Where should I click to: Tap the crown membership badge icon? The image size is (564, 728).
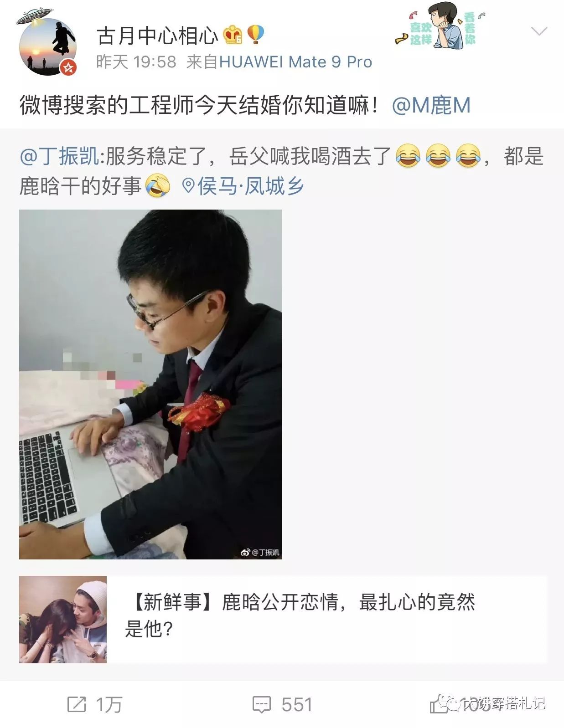click(233, 35)
